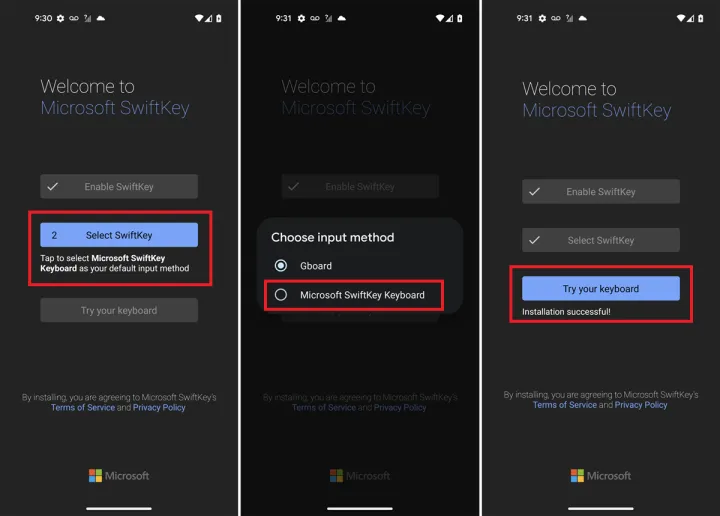
Task: Tap the Enable SwiftKey checkmark in first screen
Action: (53, 186)
